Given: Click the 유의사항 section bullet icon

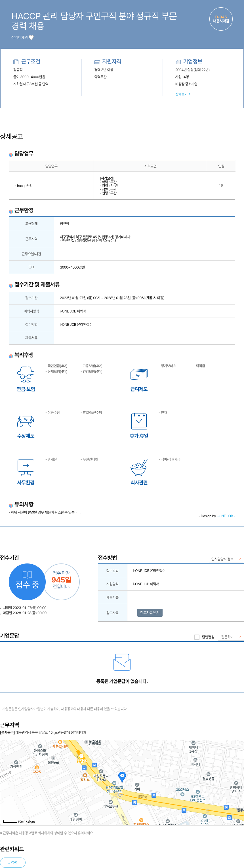Looking at the screenshot, I should (11, 505).
